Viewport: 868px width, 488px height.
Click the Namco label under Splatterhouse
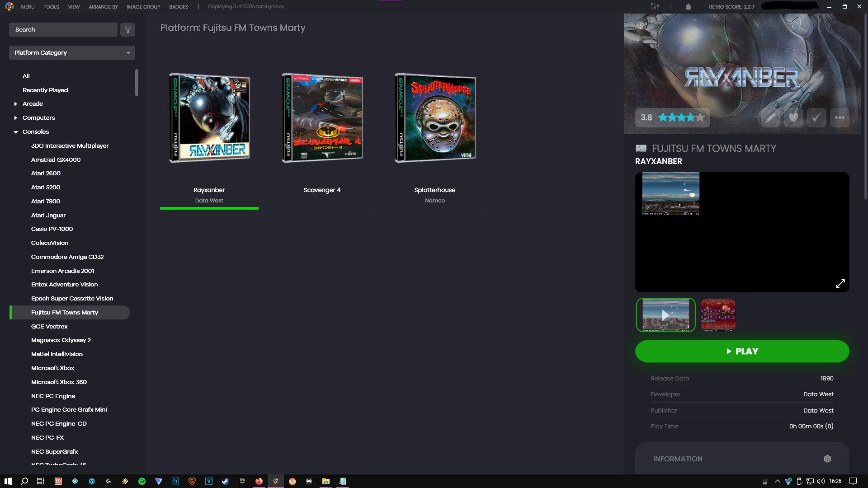pos(435,201)
